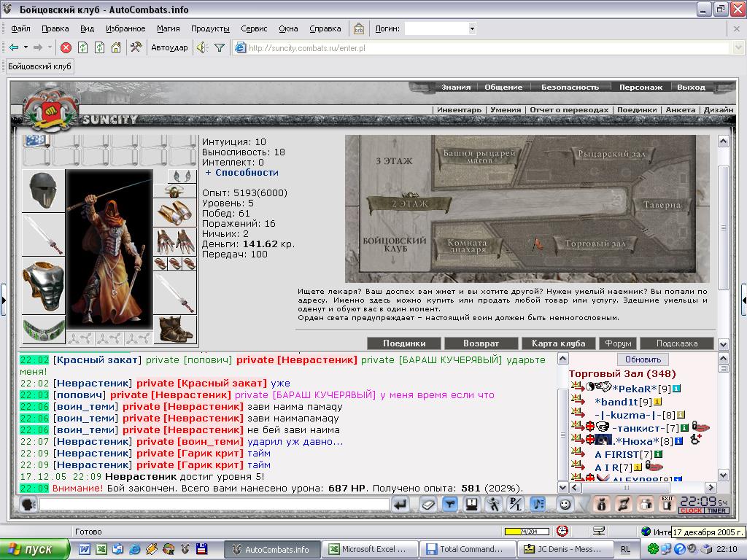747x560 pixels.
Task: Open the address bar dropdown arrow
Action: pos(738,47)
